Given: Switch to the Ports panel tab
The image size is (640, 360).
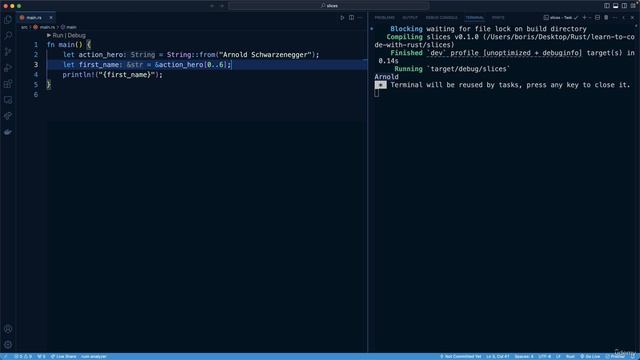Looking at the screenshot, I should click(x=498, y=18).
